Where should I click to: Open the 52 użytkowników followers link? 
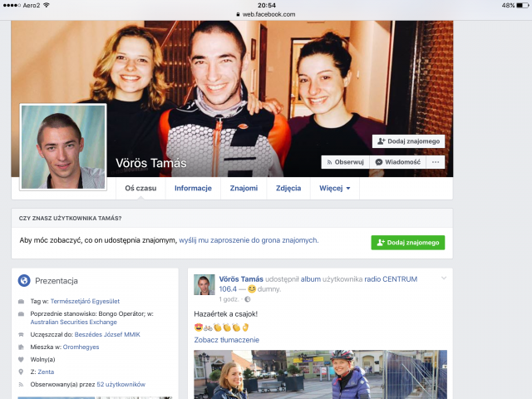[x=121, y=384]
